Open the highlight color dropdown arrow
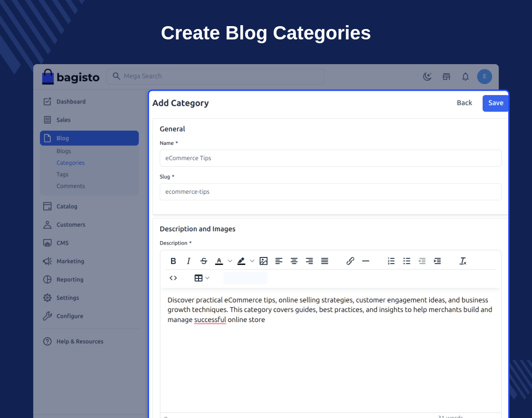 [252, 261]
